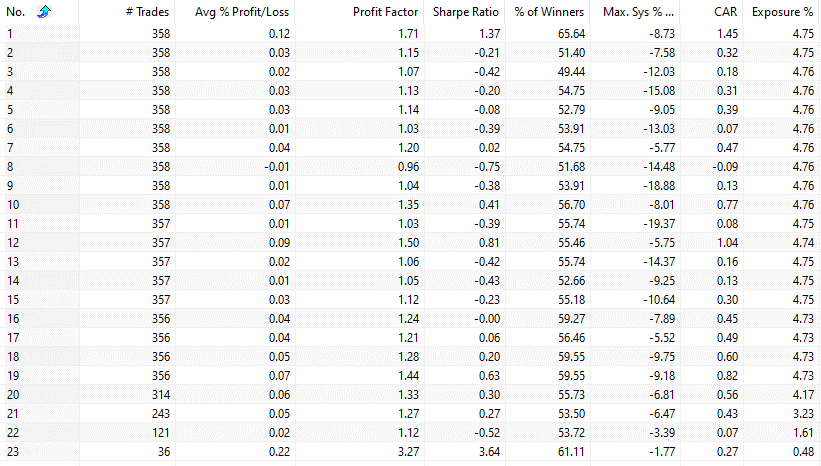Select row number 9 in No. column
This screenshot has width=821, height=466.
point(10,185)
